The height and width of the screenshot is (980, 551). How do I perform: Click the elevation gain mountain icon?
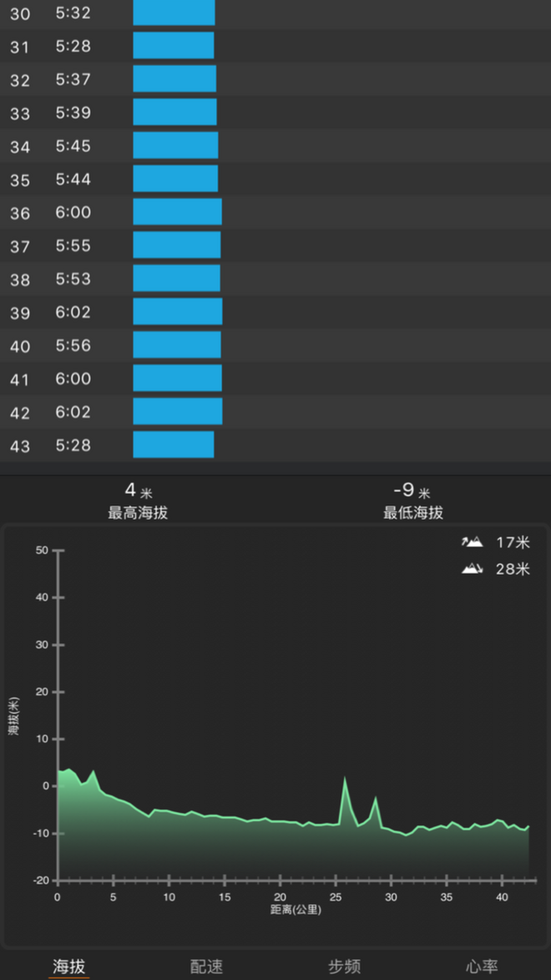tap(473, 542)
